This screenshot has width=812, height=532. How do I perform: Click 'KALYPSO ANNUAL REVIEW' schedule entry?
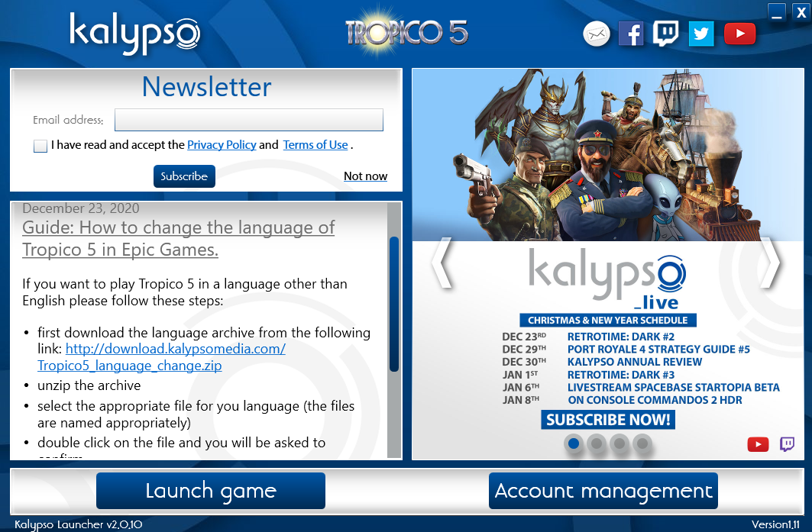point(634,363)
